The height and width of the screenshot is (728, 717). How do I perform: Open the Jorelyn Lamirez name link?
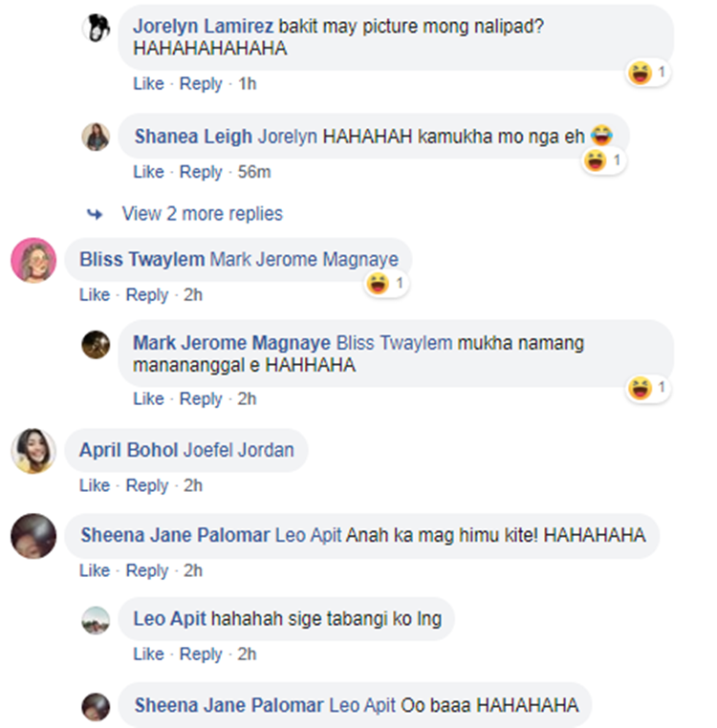click(x=203, y=27)
